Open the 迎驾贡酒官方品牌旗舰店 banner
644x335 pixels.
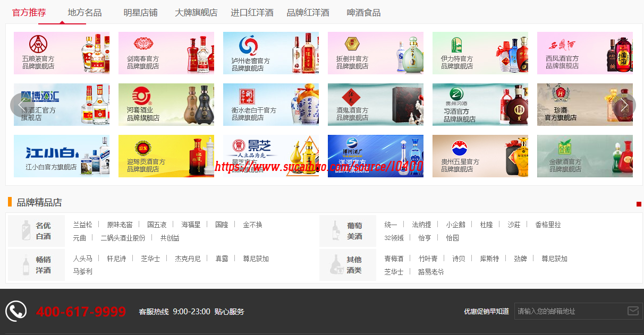point(166,156)
